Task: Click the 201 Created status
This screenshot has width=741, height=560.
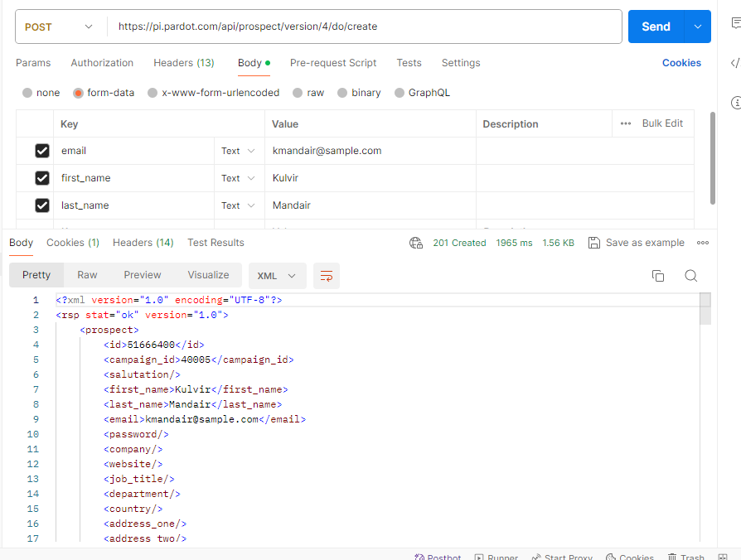Action: click(x=459, y=243)
